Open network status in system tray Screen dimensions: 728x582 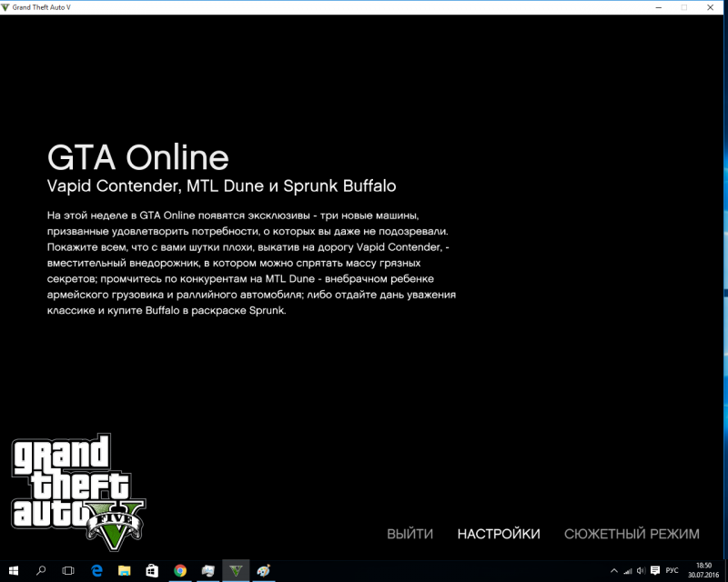coord(628,571)
